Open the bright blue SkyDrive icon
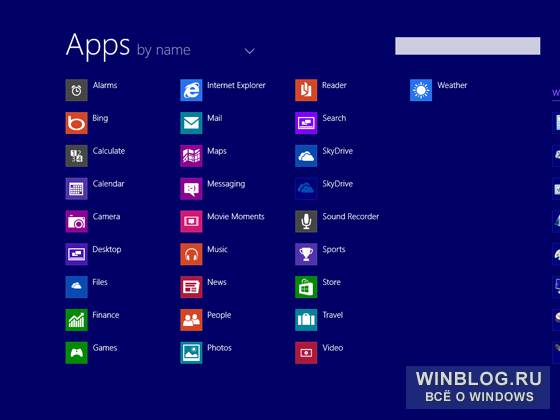Screen dimensions: 560x420 point(306,156)
